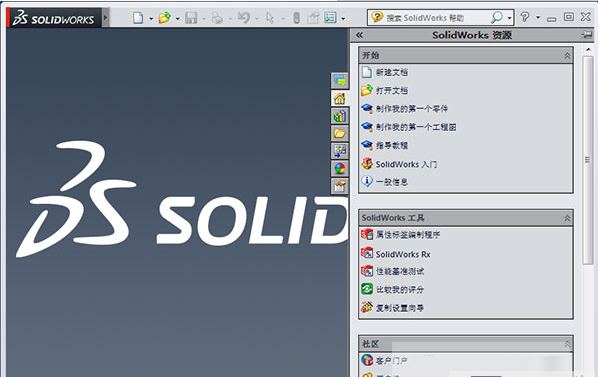598x377 pixels.
Task: Click the task pane scrollbar up arrow
Action: 588,50
